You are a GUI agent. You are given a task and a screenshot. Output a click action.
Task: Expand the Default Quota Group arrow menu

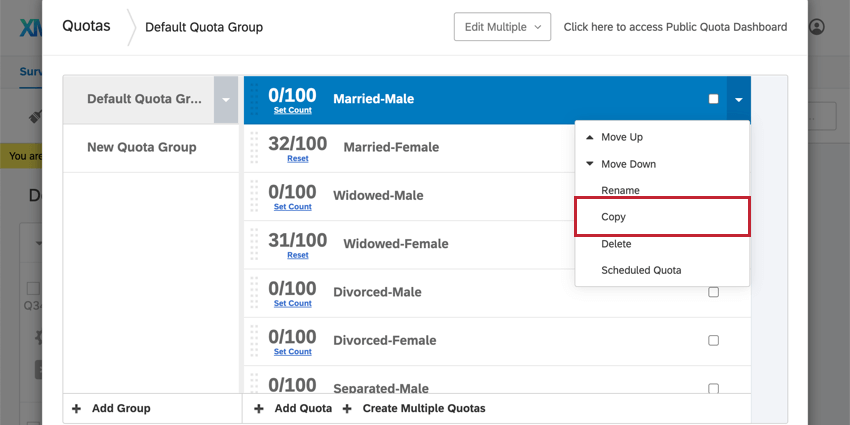[226, 99]
